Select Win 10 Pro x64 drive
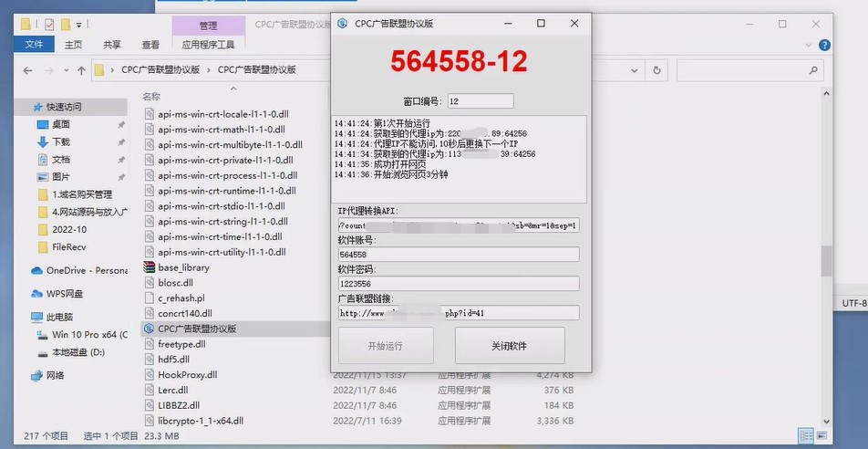The width and height of the screenshot is (868, 449). pyautogui.click(x=89, y=335)
